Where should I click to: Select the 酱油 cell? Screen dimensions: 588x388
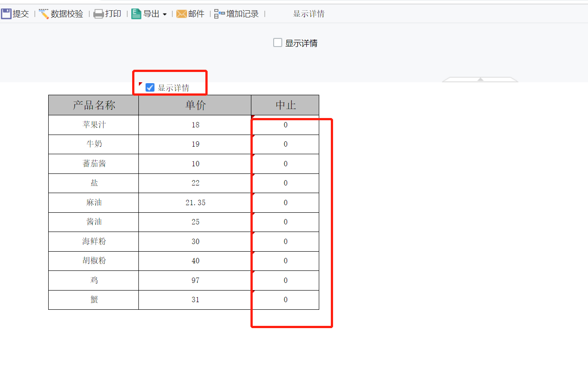pyautogui.click(x=94, y=222)
